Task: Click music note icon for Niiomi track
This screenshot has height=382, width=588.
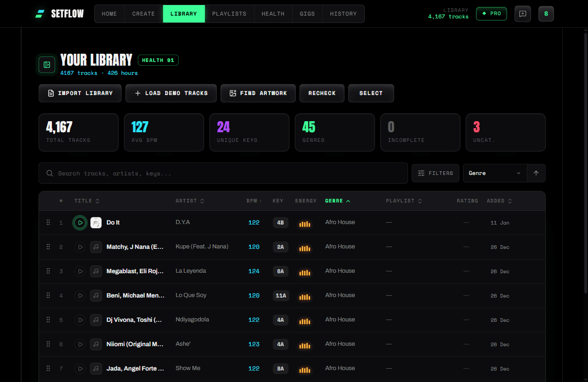Action: [x=96, y=344]
